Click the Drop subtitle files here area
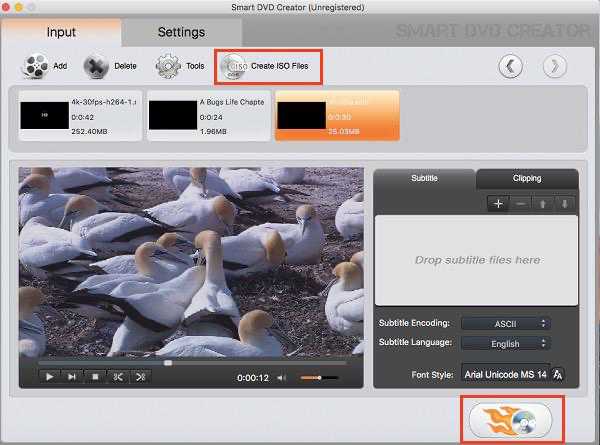 point(476,260)
